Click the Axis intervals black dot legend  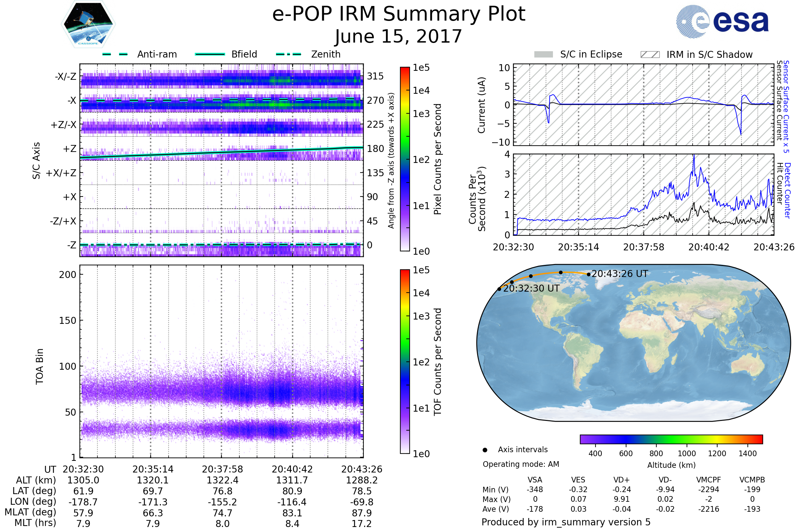(485, 450)
